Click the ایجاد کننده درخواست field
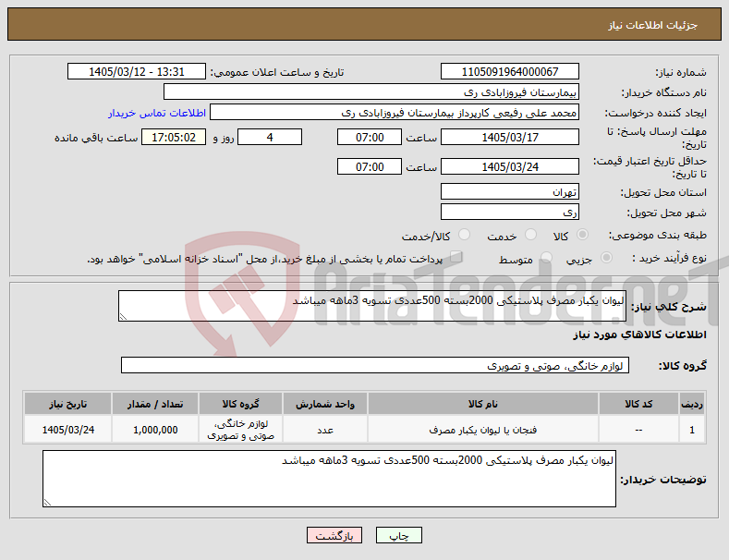Screen dimensions: 729x560 (x=395, y=113)
